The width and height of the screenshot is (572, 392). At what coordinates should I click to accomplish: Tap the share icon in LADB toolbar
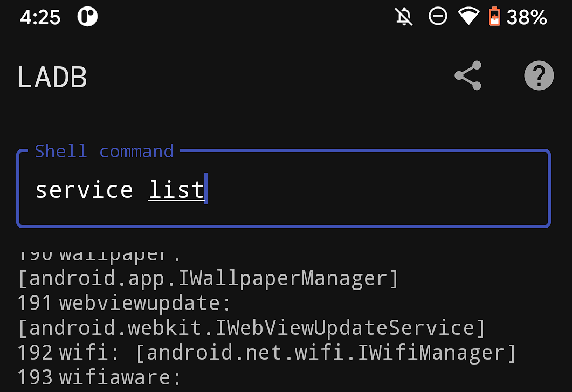[468, 75]
